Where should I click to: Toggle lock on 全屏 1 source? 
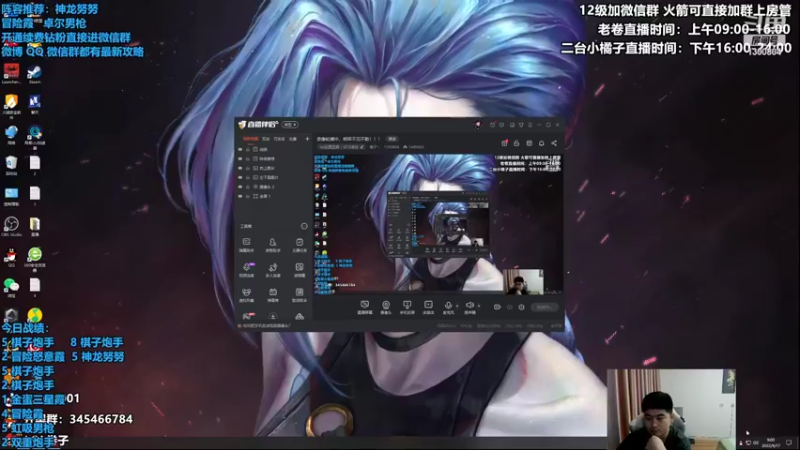coord(248,196)
